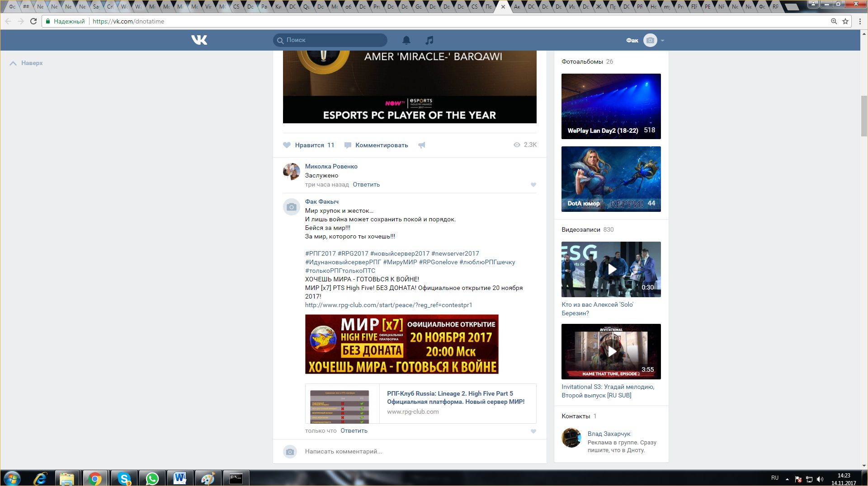
Task: Open the Chrome three-dot menu
Action: (860, 21)
